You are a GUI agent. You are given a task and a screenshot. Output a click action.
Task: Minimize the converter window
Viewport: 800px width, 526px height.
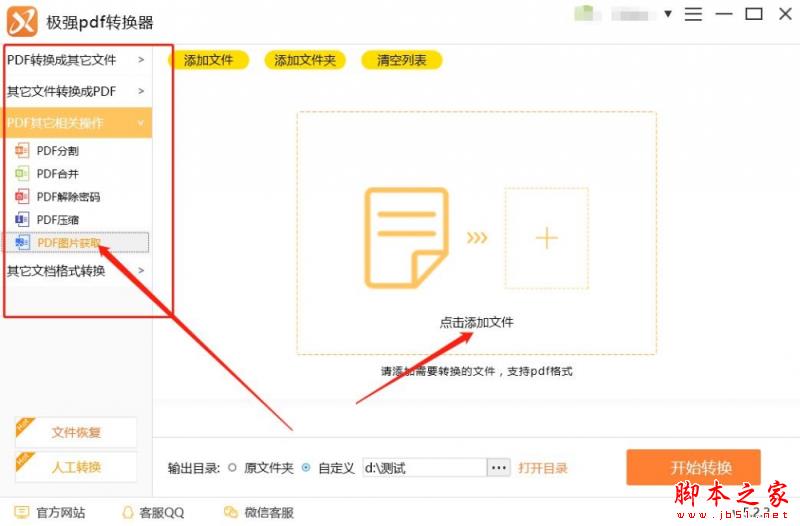[x=724, y=14]
